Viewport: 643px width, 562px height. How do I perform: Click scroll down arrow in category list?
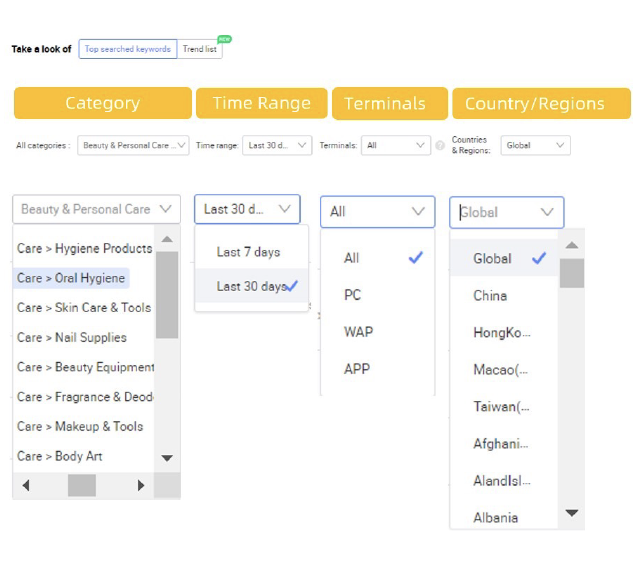(167, 458)
